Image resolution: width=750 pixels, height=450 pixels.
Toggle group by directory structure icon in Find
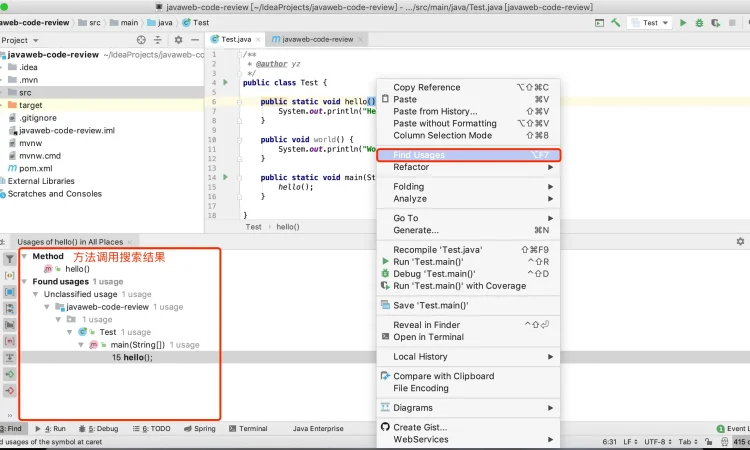(x=10, y=308)
